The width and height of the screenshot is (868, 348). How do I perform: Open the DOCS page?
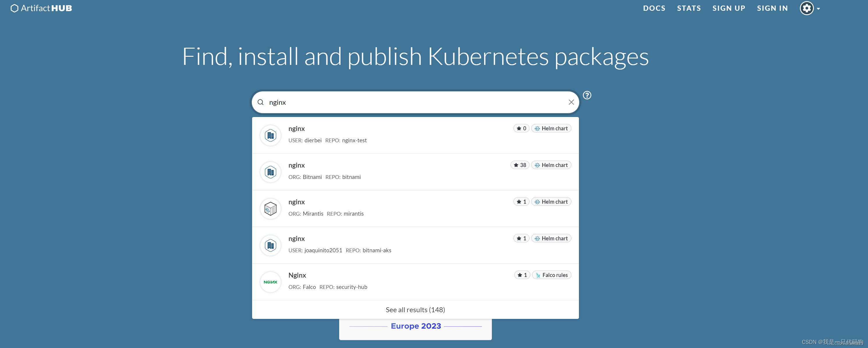[x=654, y=8]
